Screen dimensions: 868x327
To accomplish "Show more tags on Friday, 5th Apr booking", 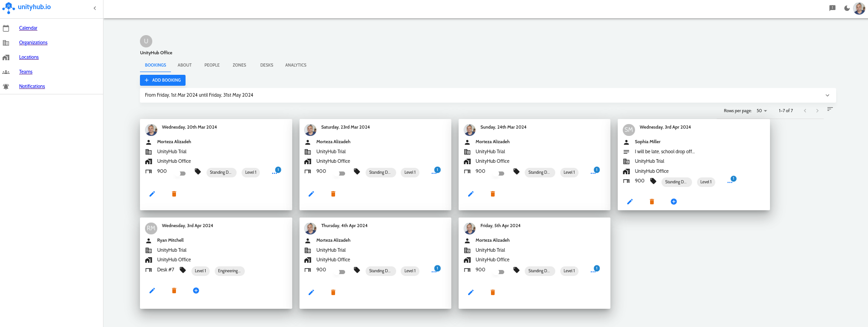I will point(594,271).
